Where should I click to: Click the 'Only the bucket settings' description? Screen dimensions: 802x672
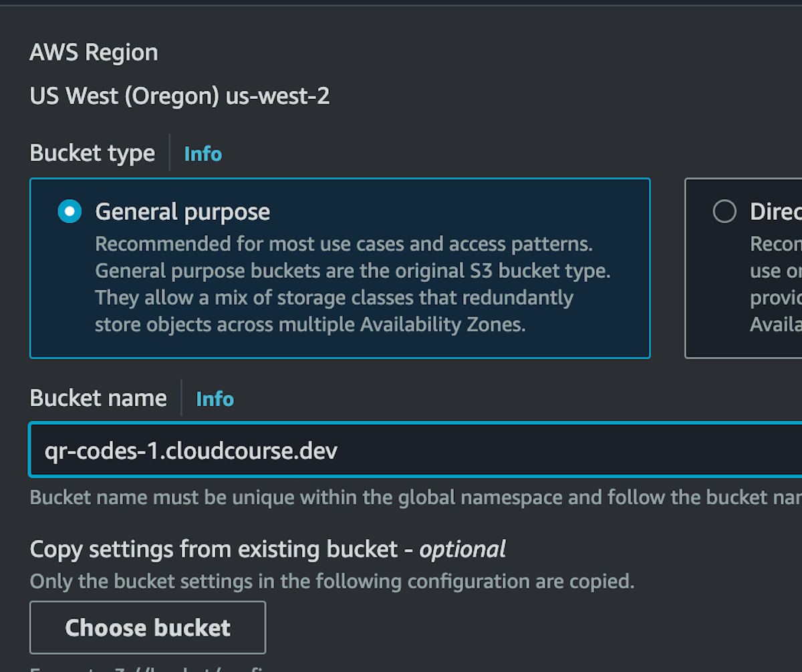coord(332,581)
